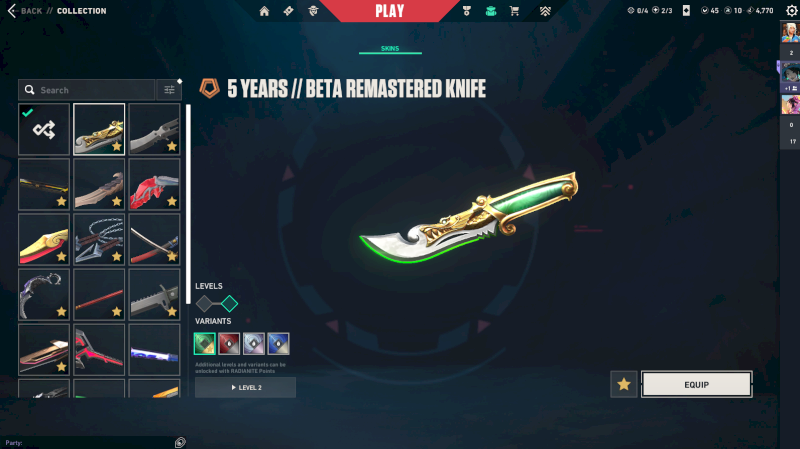Select the Level 1 diamond

point(204,304)
